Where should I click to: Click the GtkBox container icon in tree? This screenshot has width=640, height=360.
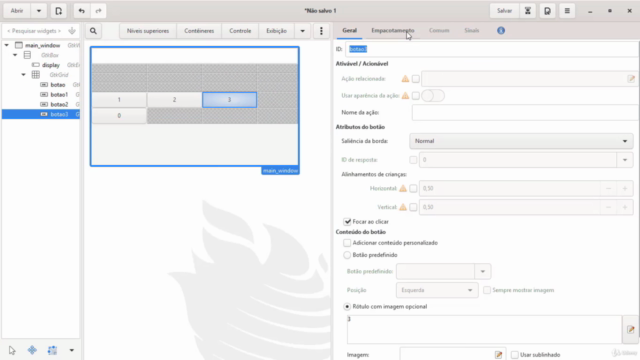(x=27, y=55)
